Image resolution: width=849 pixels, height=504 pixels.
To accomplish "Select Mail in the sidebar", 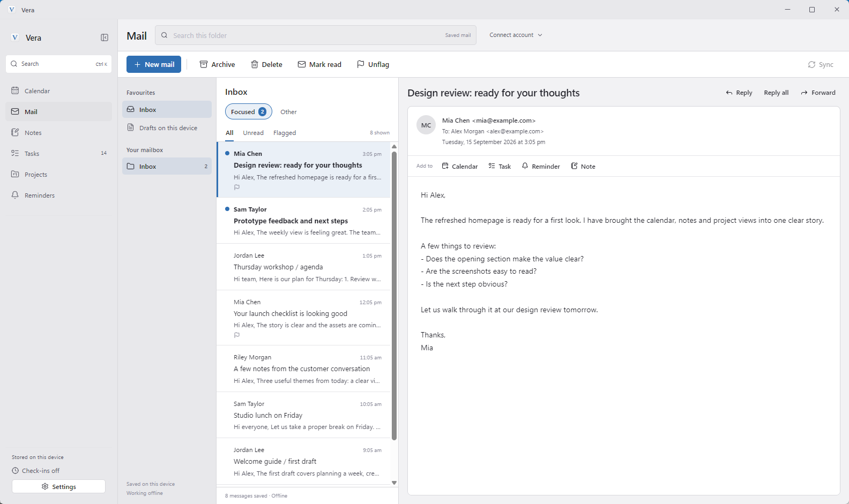I will click(x=59, y=112).
